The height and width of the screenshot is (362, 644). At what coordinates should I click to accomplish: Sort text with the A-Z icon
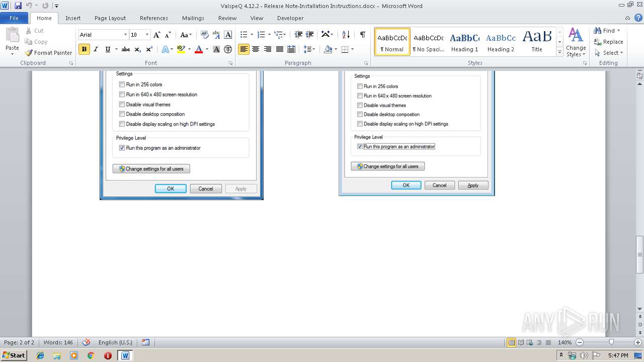346,35
